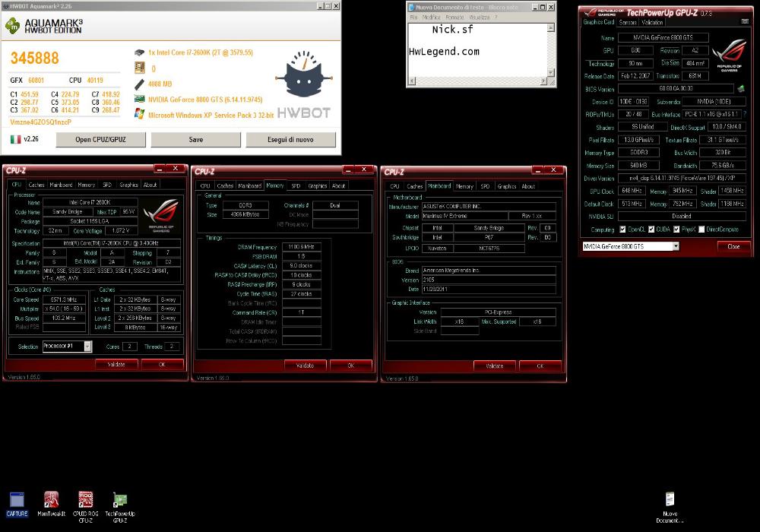This screenshot has height=532, width=760.
Task: Toggle CUDA checkbox in GPU-Z
Action: [x=651, y=230]
